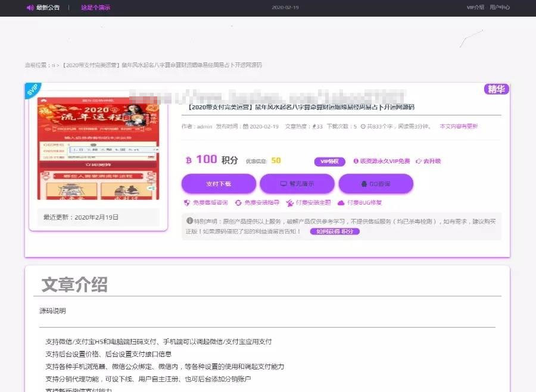
Task: Click the VIP特权 badge
Action: tap(329, 161)
